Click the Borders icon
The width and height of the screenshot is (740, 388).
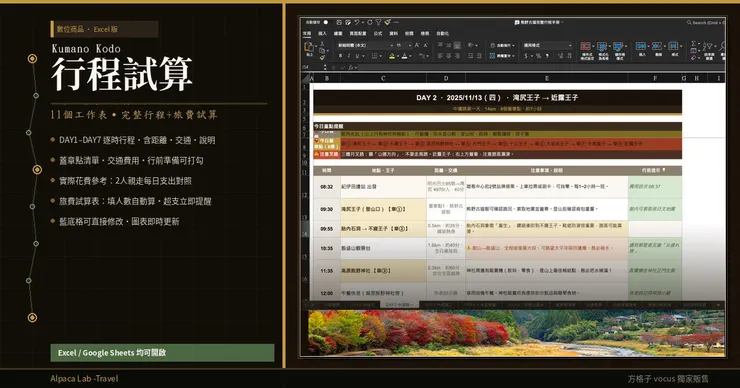[374, 56]
